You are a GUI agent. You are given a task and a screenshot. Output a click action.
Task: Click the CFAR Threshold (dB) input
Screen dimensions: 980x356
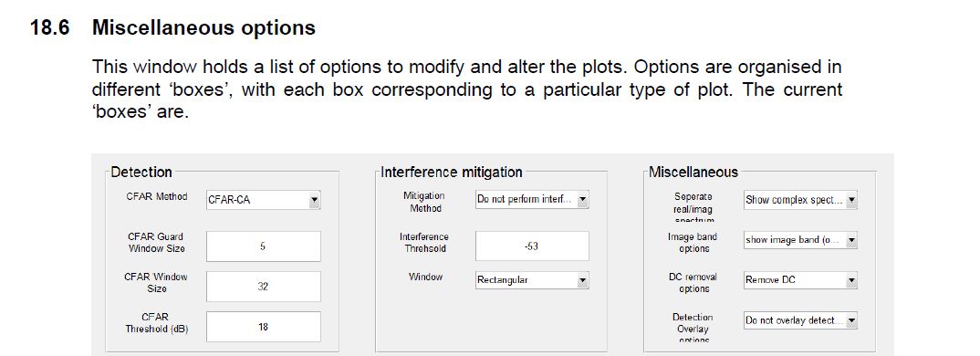(x=263, y=327)
